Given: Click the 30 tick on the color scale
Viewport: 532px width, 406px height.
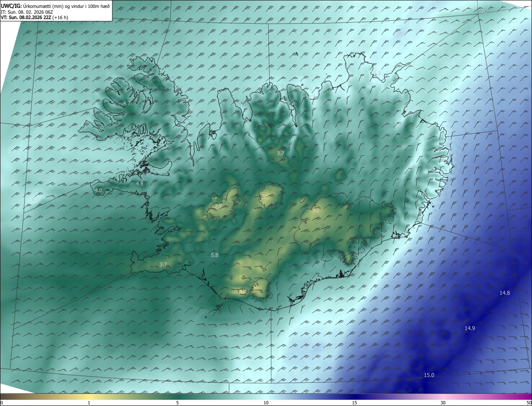Looking at the screenshot, I should click(x=443, y=403).
